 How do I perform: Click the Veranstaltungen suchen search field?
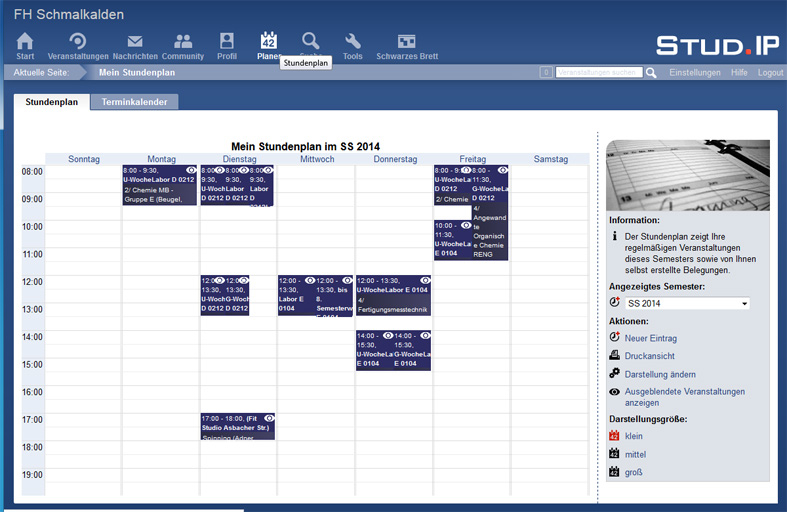599,73
